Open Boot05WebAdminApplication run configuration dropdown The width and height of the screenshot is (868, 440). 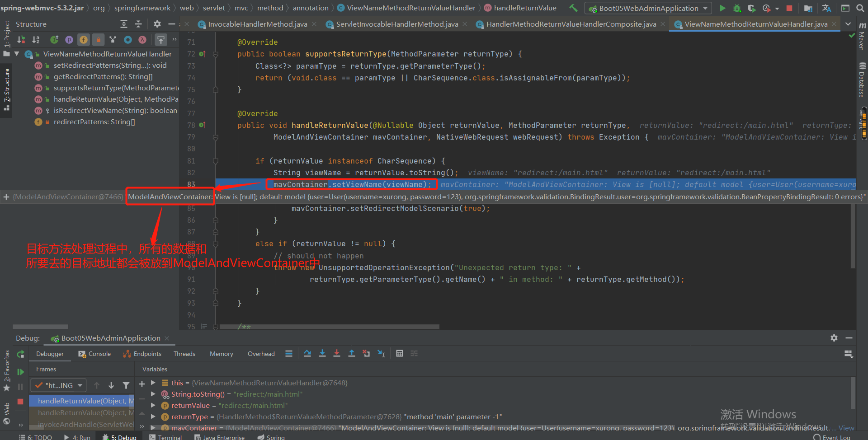click(648, 8)
